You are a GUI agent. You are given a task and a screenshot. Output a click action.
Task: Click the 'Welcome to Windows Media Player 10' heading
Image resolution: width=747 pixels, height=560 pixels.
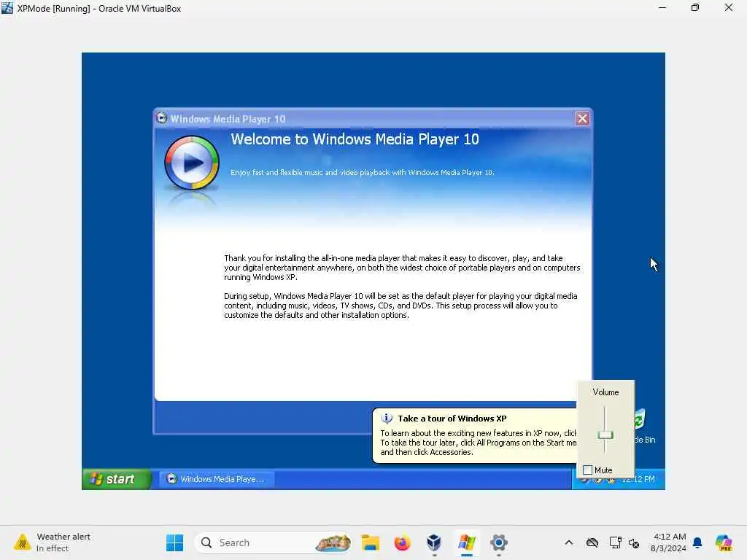click(355, 139)
